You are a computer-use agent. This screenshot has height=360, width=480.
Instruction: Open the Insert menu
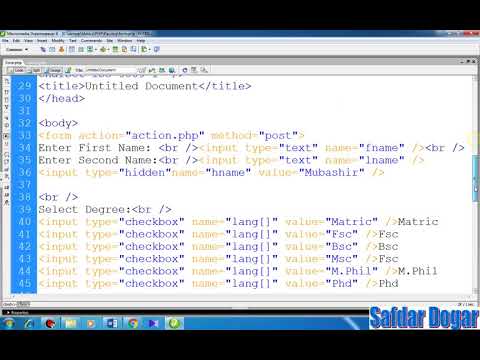point(42,41)
